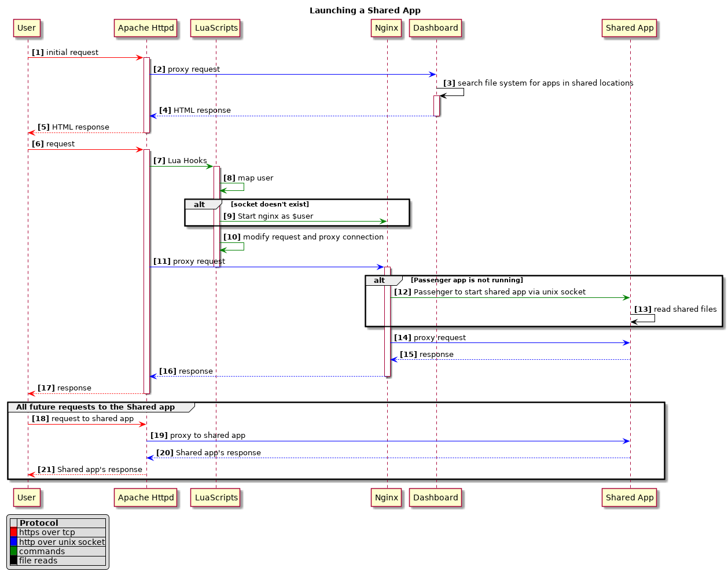Click the red https over tcp legend swatch
The width and height of the screenshot is (728, 575).
pos(13,532)
